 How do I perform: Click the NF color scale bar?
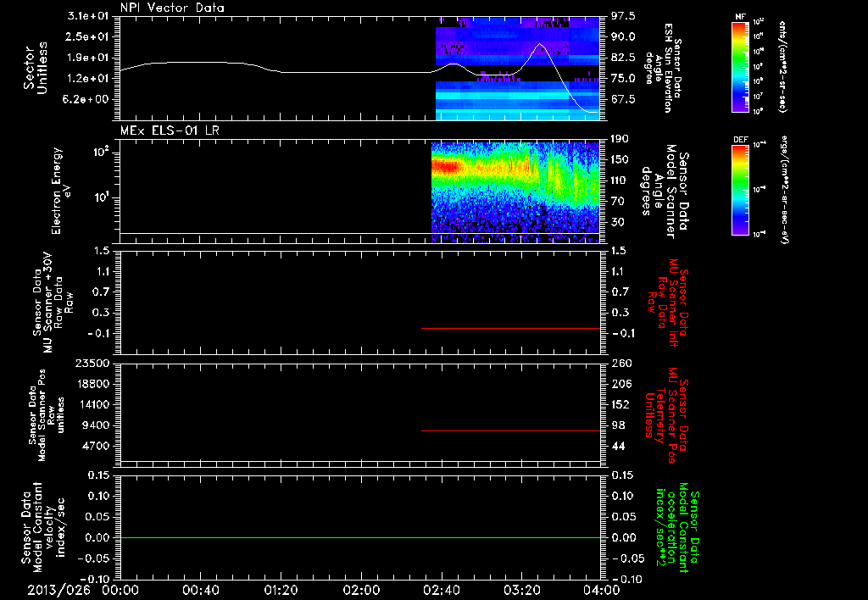pyautogui.click(x=740, y=67)
